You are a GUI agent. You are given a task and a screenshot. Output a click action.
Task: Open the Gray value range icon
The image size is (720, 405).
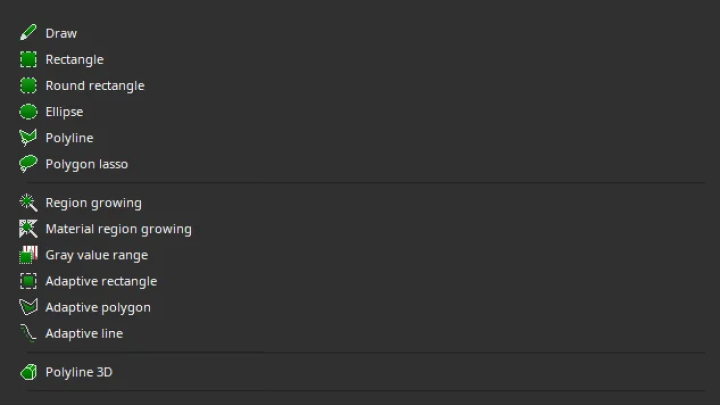[28, 255]
